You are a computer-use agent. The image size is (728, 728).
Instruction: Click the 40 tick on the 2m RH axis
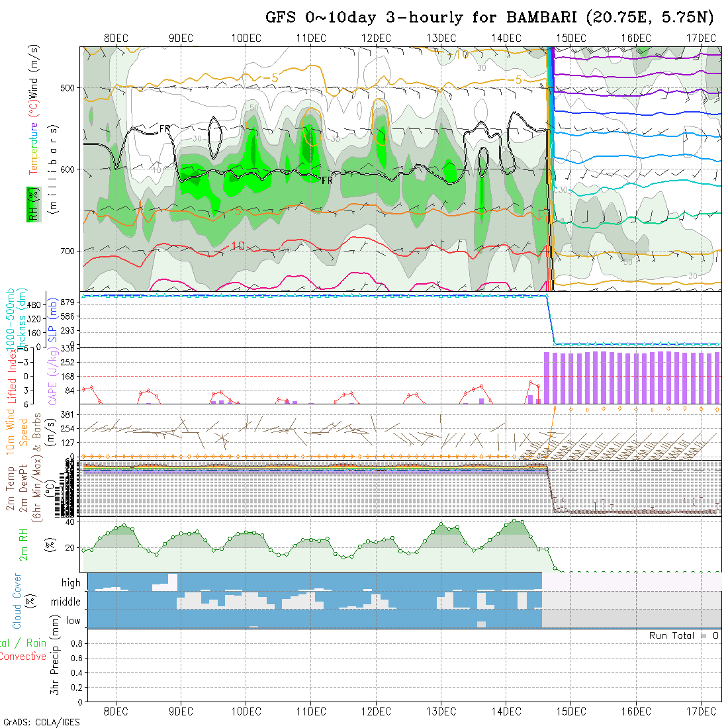click(67, 522)
